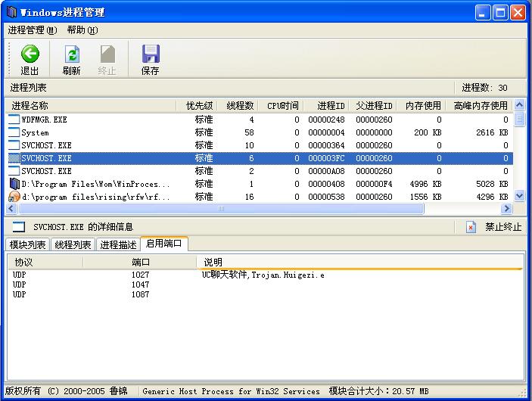Click the icon of SVCHOST.EXE with ID 00000A08
Image resolution: width=532 pixels, height=401 pixels.
point(14,171)
